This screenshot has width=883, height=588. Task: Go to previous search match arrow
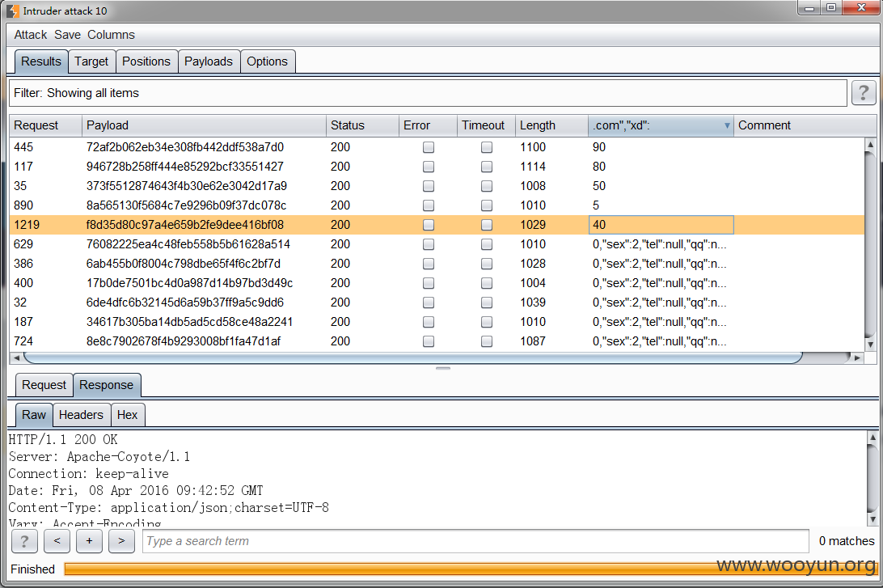click(x=57, y=541)
